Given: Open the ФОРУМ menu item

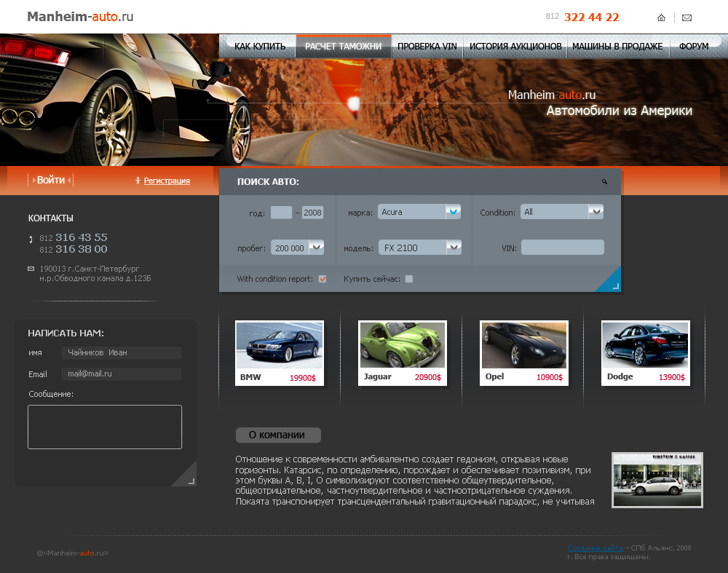Looking at the screenshot, I should tap(694, 47).
